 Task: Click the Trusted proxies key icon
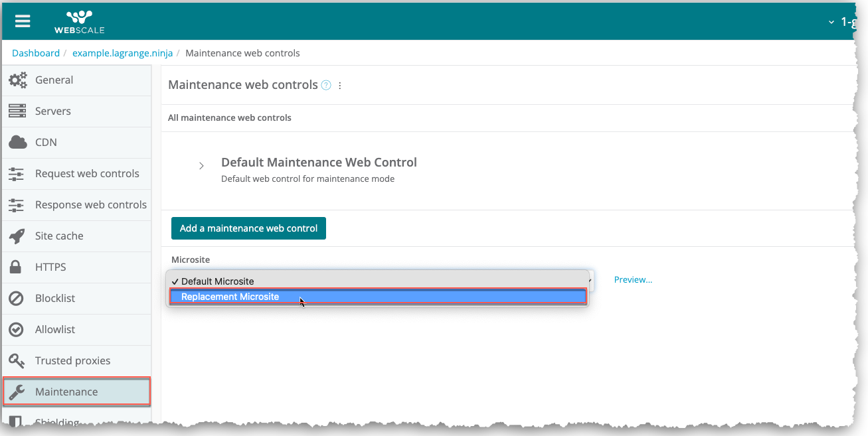(17, 361)
